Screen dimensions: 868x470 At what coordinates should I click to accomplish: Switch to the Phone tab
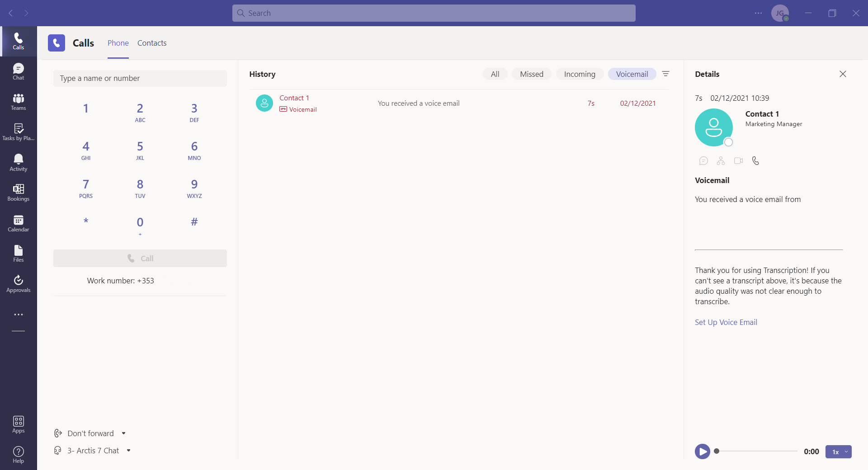(x=118, y=43)
